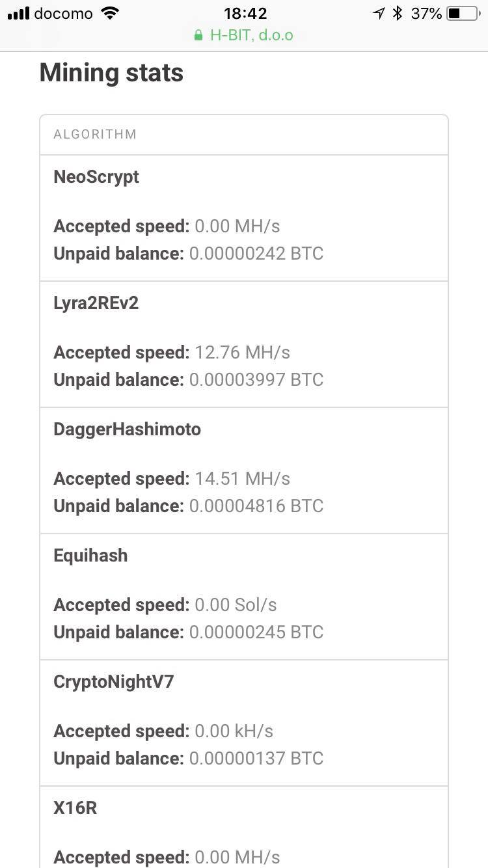
Task: Tap the 0.00 Sol/s accepted speed value
Action: click(x=236, y=605)
